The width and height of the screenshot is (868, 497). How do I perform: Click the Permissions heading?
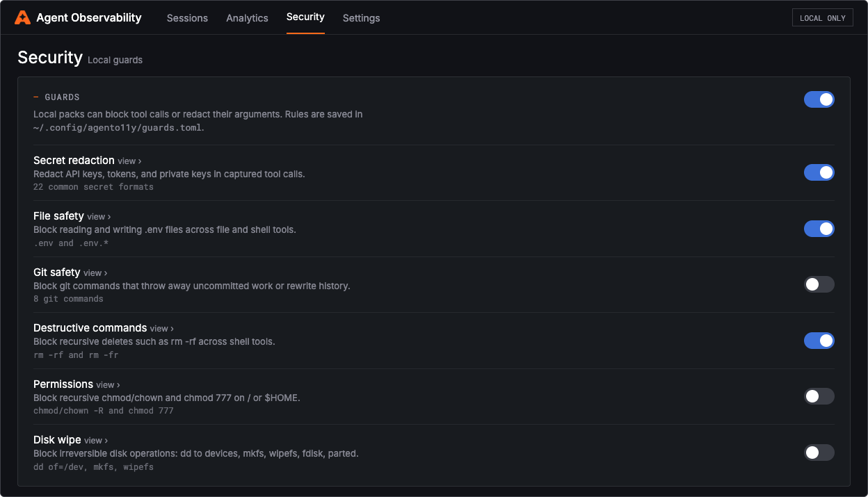[x=63, y=384]
